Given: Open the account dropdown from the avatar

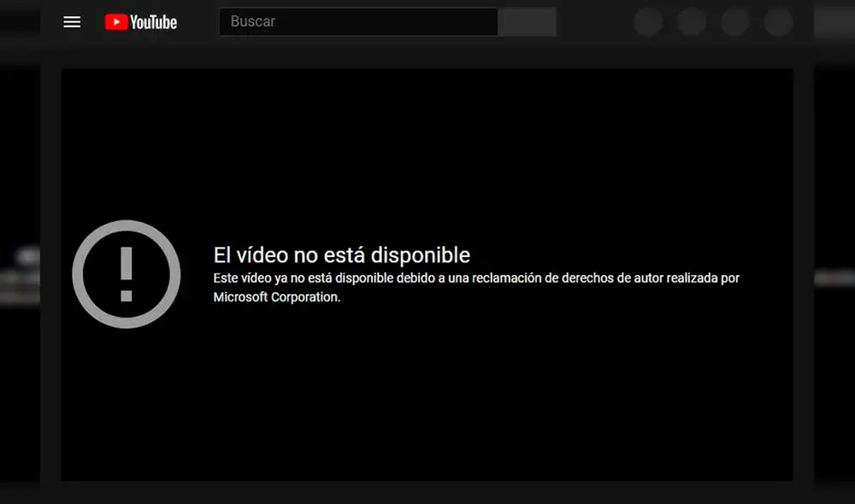Looking at the screenshot, I should point(779,21).
